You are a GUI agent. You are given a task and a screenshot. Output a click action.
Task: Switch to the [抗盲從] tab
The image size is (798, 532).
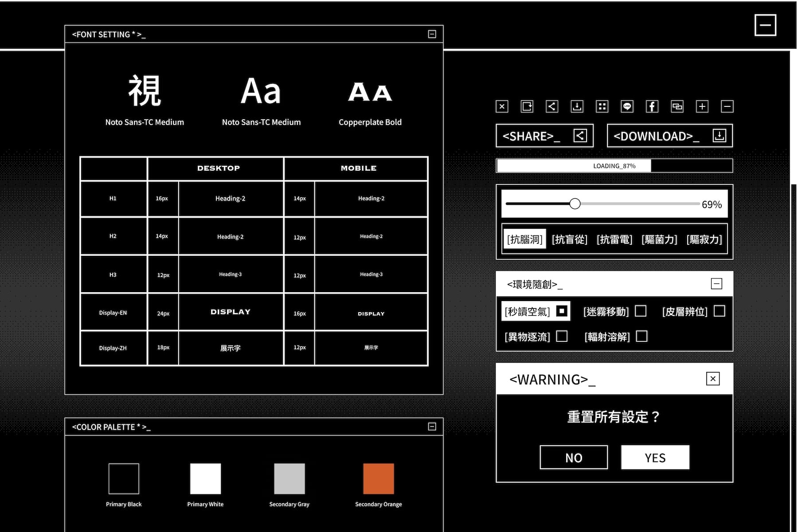point(569,239)
